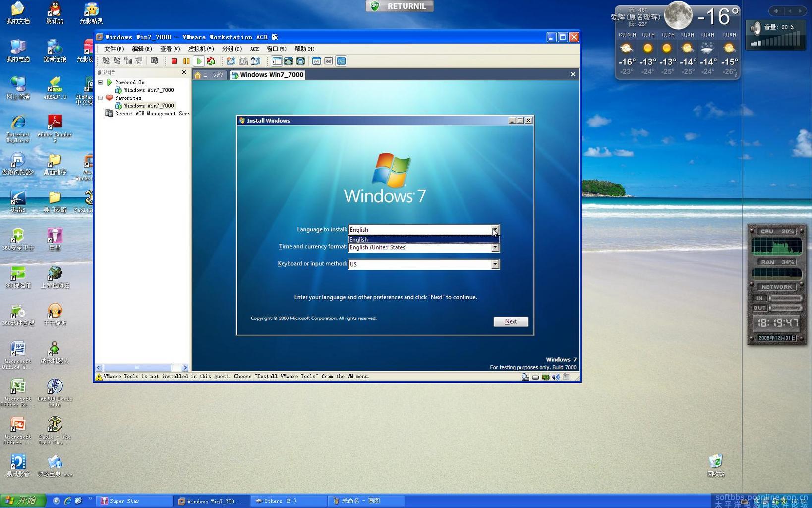Click the RETURNIL toolbar at top
This screenshot has width=812, height=508.
400,6
